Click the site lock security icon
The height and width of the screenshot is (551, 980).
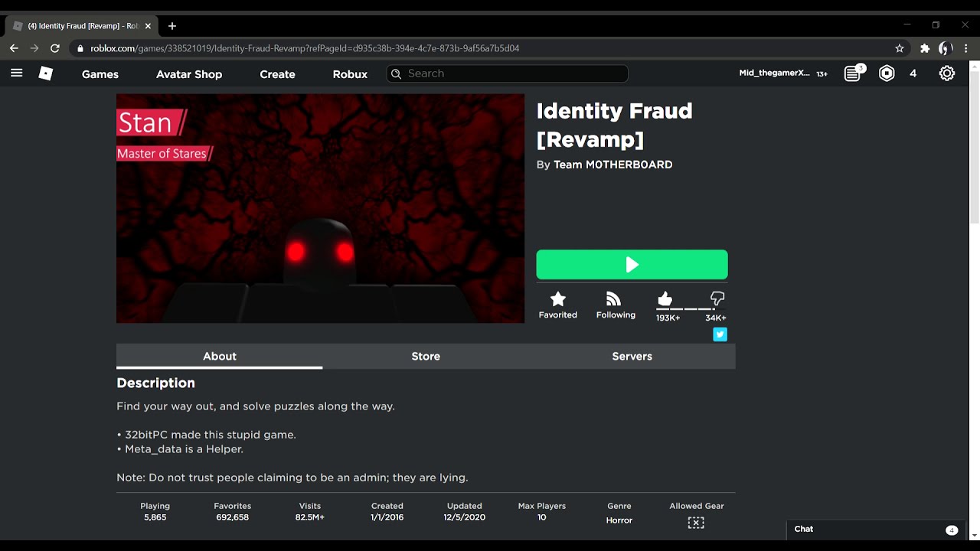(x=80, y=48)
